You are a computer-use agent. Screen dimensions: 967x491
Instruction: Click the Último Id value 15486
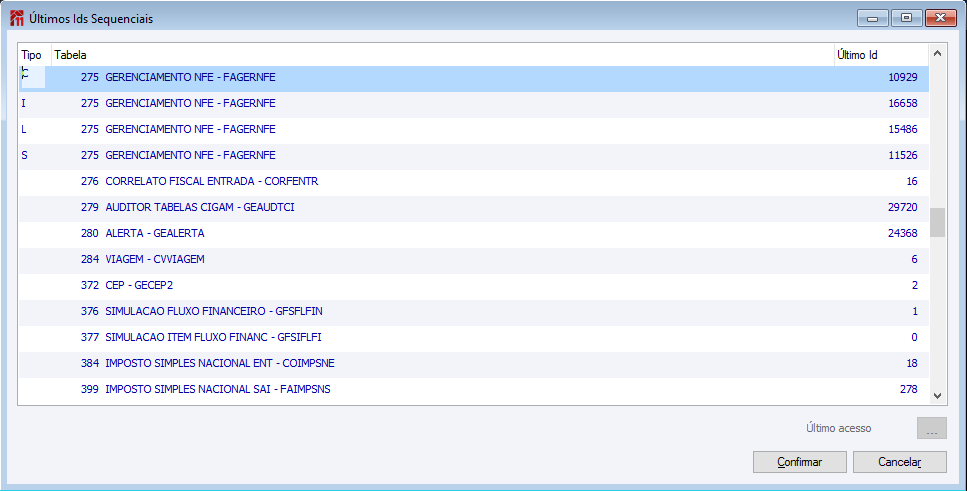tap(903, 129)
